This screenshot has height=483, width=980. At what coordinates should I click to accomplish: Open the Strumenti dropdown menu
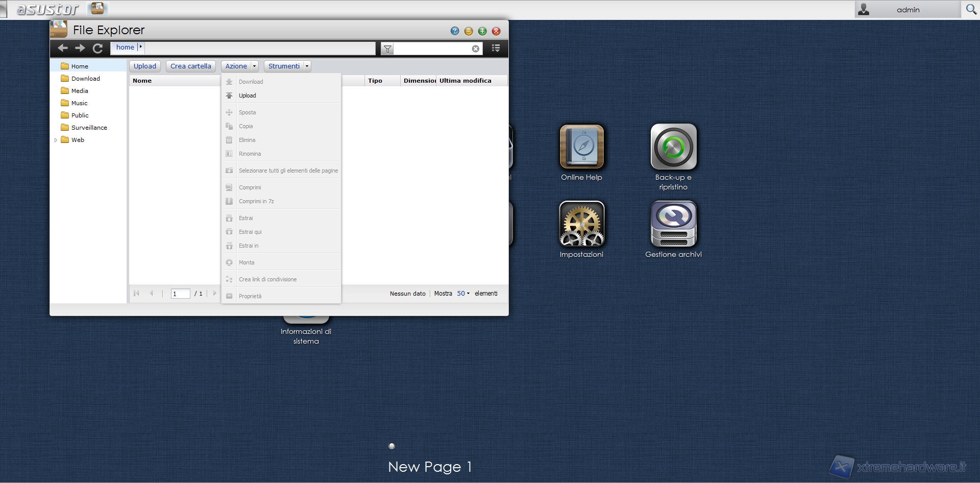tap(307, 66)
